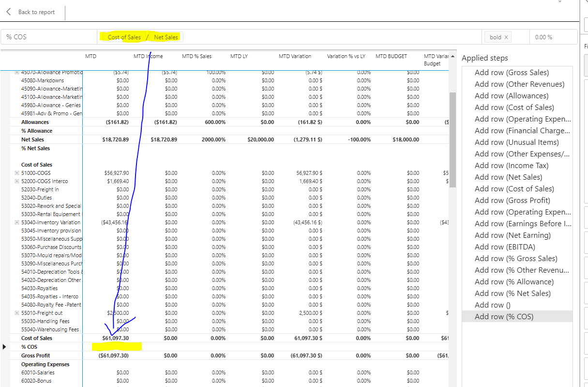Click the row selector arrow beside % COS
Image resolution: width=588 pixels, height=387 pixels.
point(5,347)
